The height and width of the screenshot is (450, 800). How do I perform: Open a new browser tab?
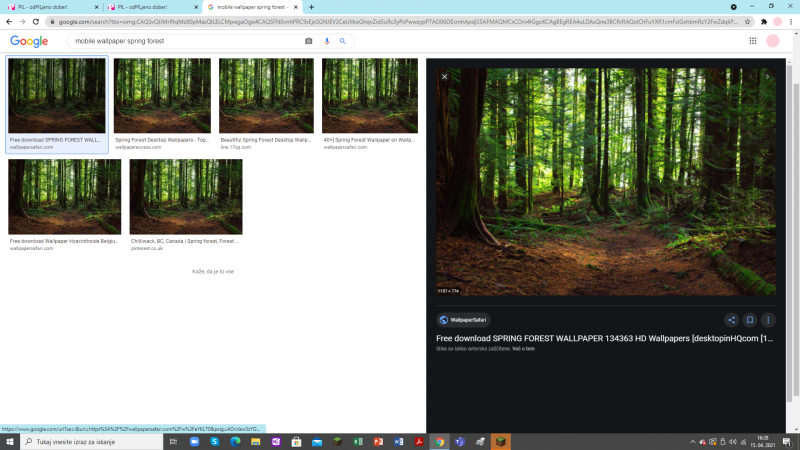pos(311,7)
